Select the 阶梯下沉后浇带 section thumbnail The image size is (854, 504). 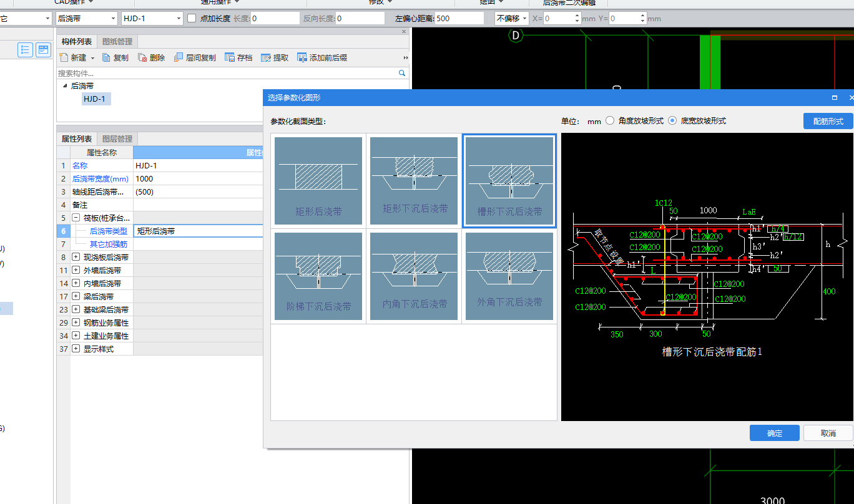(x=318, y=276)
